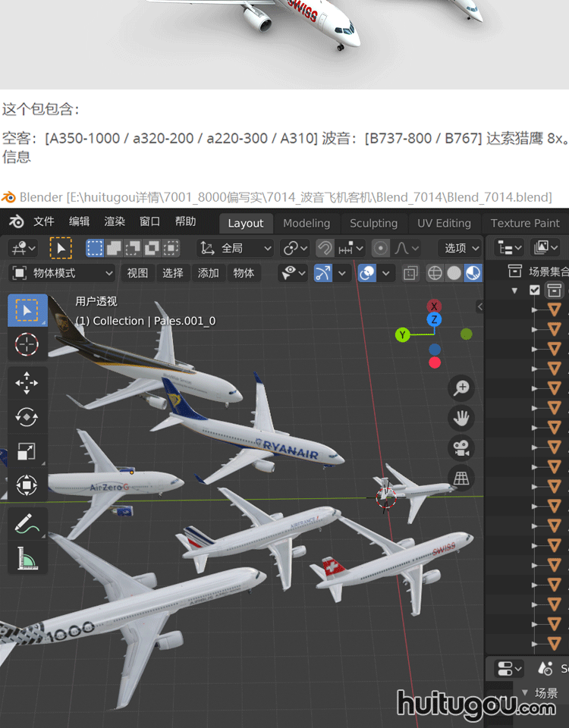The height and width of the screenshot is (728, 569).
Task: Select the Scale tool
Action: point(27,450)
